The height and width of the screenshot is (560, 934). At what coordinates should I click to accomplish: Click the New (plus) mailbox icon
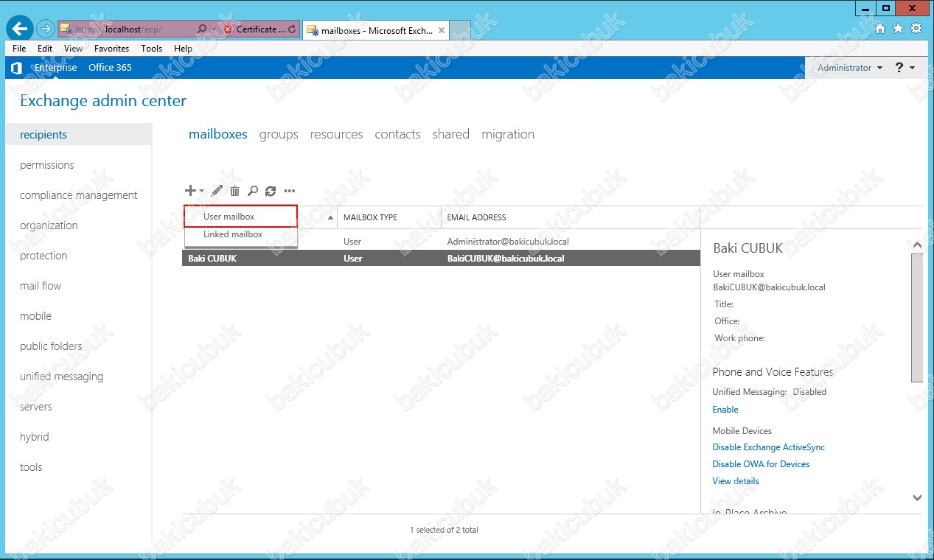(190, 191)
